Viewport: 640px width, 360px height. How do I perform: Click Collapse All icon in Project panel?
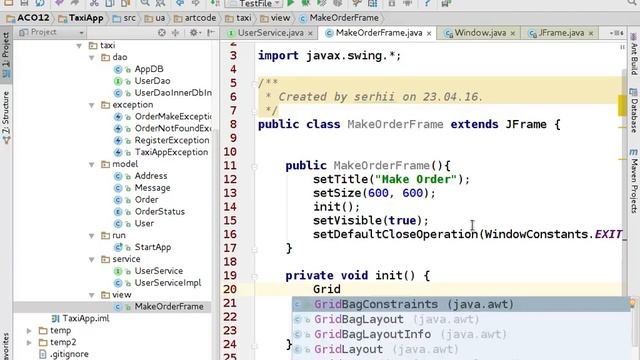[176, 32]
